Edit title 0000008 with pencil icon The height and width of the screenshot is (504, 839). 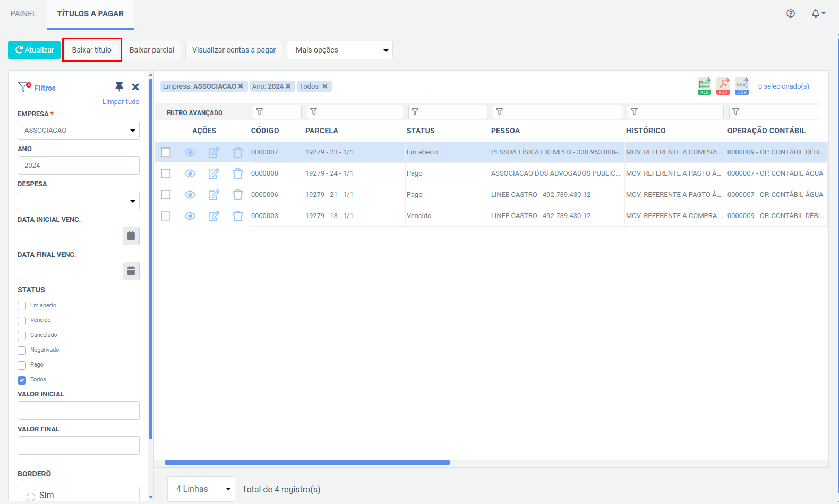[x=214, y=173]
